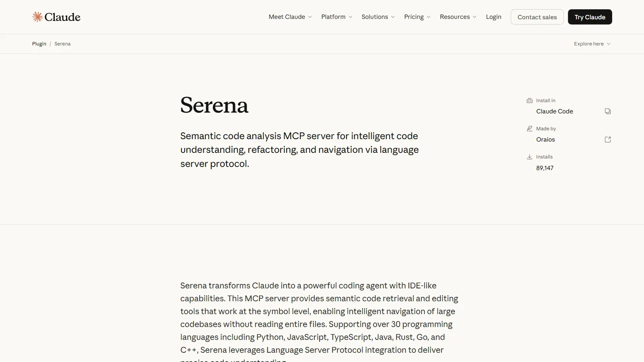Open the Oraios external link icon
Image resolution: width=644 pixels, height=362 pixels.
click(608, 140)
